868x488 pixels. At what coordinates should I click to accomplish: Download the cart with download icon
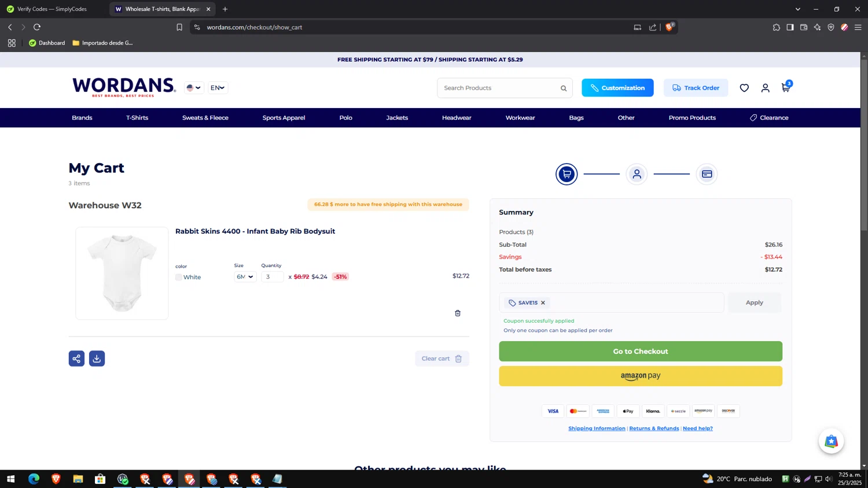click(x=97, y=358)
